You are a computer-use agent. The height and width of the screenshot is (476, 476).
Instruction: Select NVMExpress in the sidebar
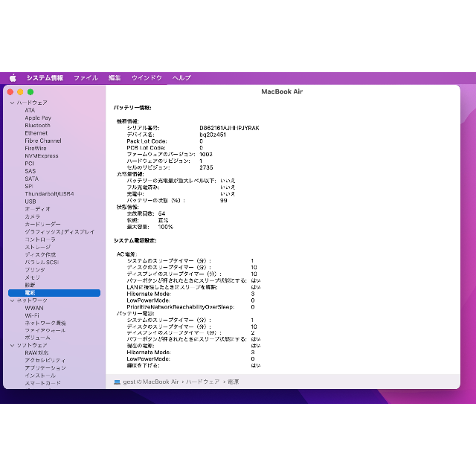pyautogui.click(x=42, y=155)
